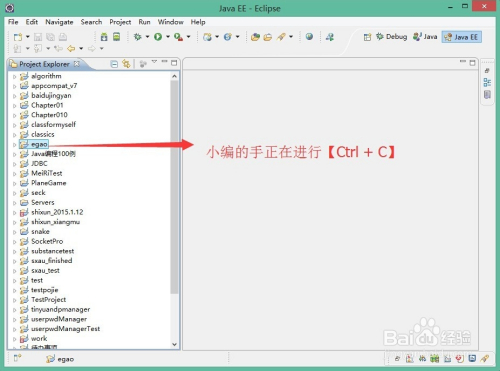500x371 pixels.
Task: Click the green Debug bug icon
Action: (137, 37)
